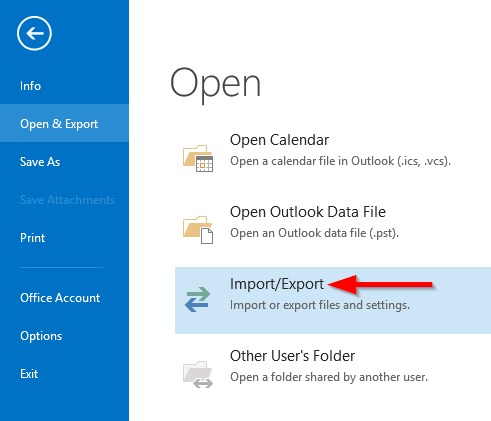Image resolution: width=491 pixels, height=421 pixels.
Task: Select the Import/Export title text
Action: click(x=277, y=284)
